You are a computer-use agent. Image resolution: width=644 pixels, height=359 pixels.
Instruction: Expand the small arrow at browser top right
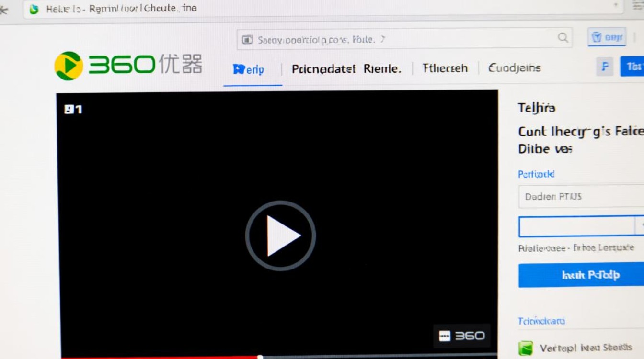616,5
